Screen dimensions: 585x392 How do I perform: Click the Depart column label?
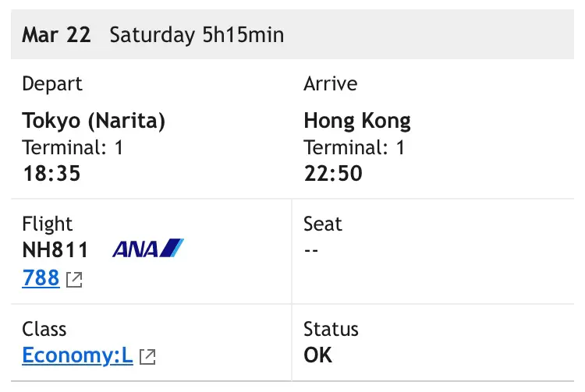[51, 84]
